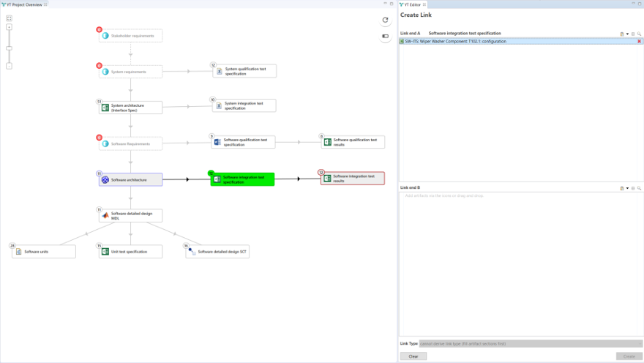
Task: Click the fit-to-screen icon in overview
Action: pyautogui.click(x=9, y=18)
